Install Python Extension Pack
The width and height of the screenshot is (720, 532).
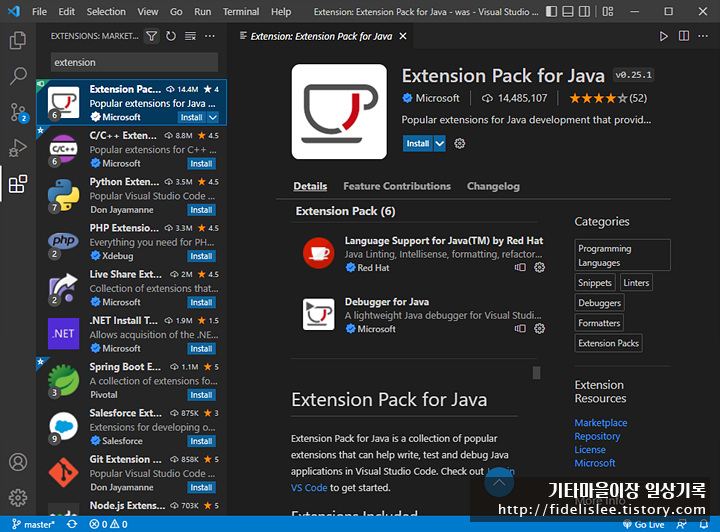(x=201, y=210)
